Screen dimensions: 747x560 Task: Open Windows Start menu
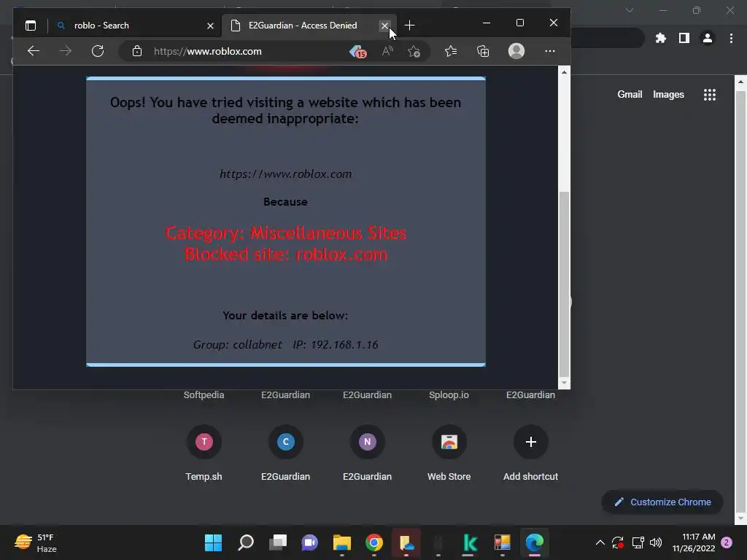tap(213, 542)
